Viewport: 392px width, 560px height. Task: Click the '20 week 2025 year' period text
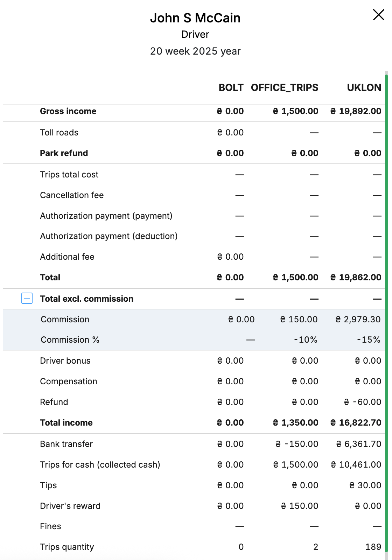coord(195,51)
